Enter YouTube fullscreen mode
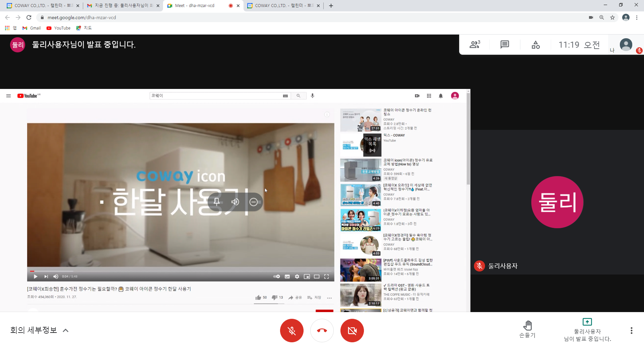This screenshot has width=644, height=349. 326,277
